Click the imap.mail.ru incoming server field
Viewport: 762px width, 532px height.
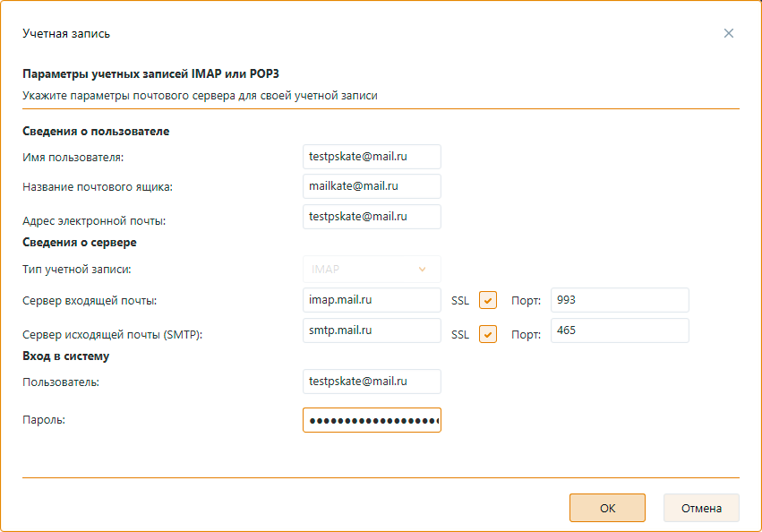tap(372, 300)
